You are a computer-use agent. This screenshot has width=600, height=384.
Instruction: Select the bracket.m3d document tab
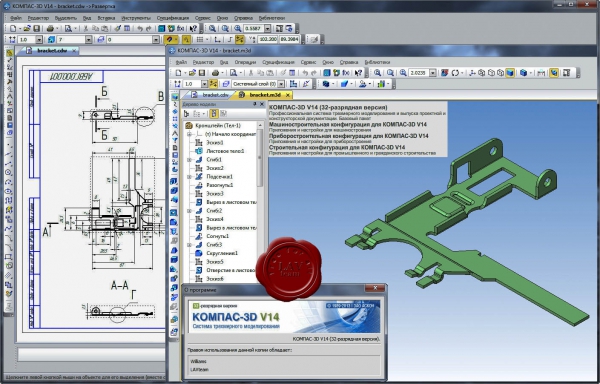click(261, 94)
